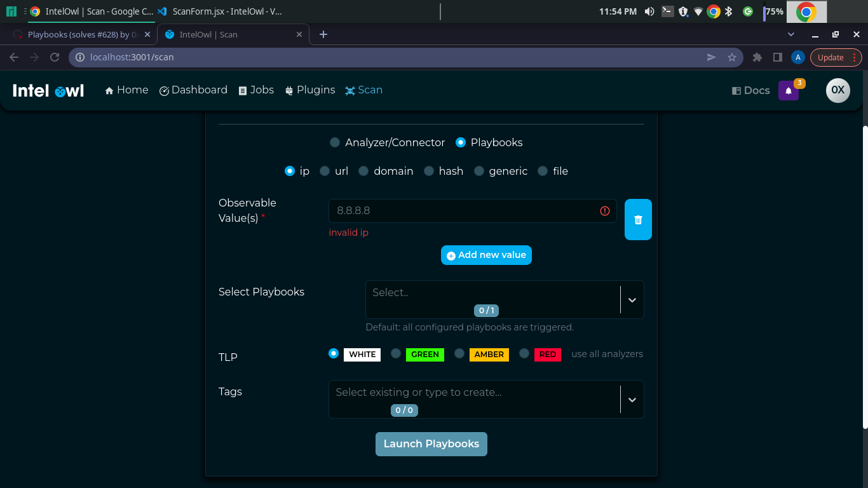The height and width of the screenshot is (488, 868).
Task: Switch to IntelOwl | Scan browser tab
Action: [x=233, y=34]
